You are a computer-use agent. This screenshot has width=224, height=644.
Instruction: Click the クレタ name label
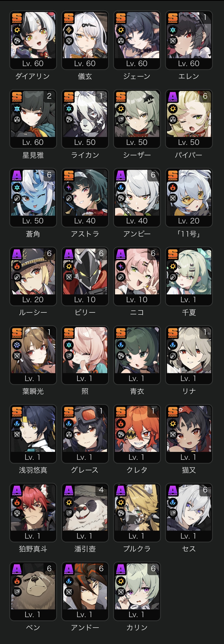point(137,470)
